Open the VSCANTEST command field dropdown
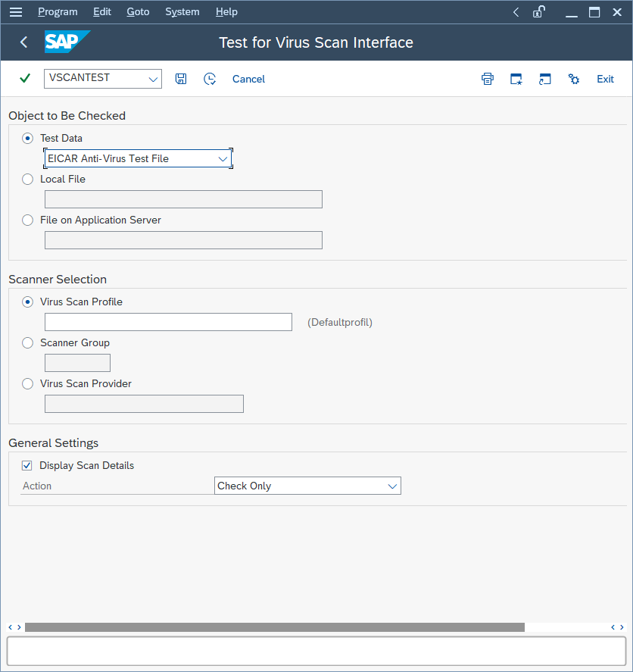Image resolution: width=633 pixels, height=672 pixels. click(x=153, y=78)
